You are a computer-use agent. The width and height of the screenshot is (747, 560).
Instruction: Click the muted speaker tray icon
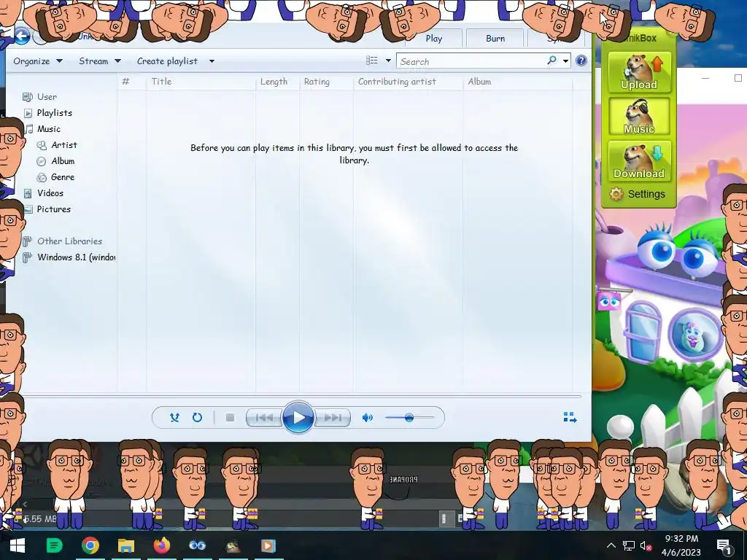point(646,545)
